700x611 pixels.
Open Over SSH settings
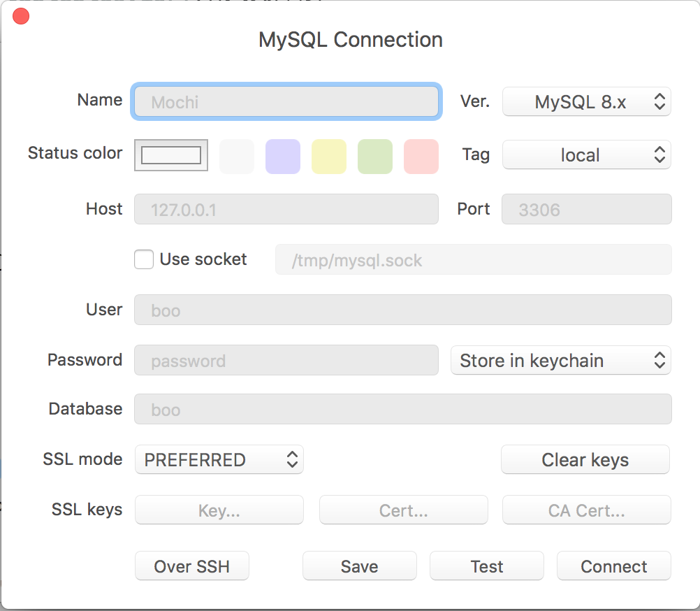click(191, 566)
